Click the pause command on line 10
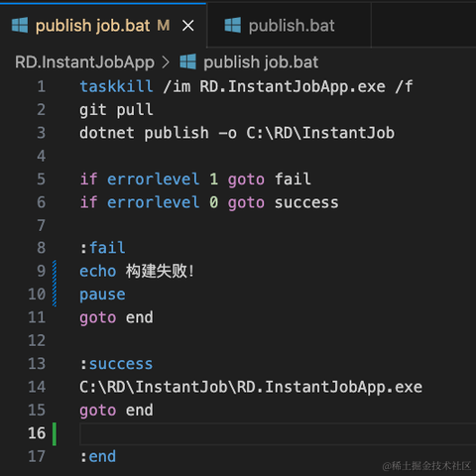 point(102,295)
